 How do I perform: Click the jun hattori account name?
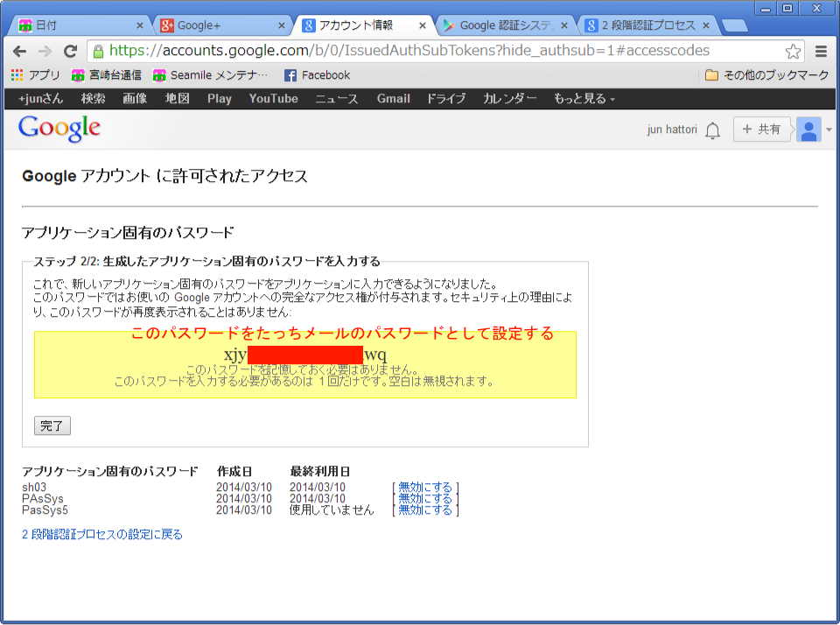coord(672,130)
